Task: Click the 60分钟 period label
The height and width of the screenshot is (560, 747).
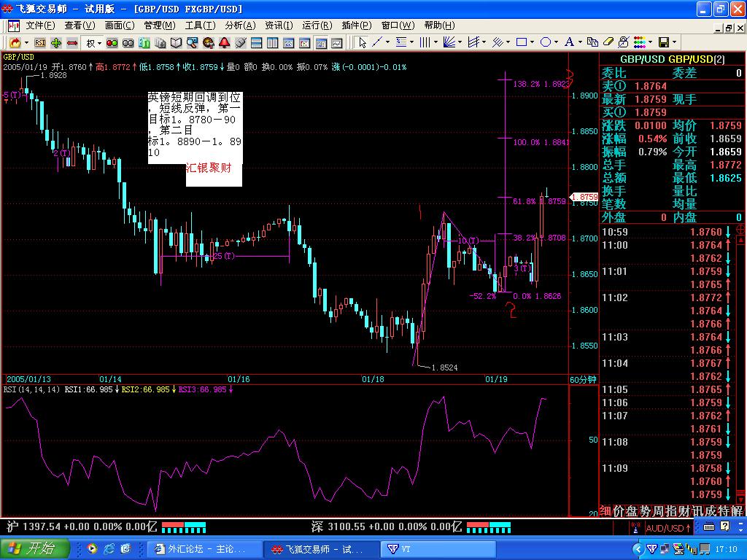Action: 583,379
